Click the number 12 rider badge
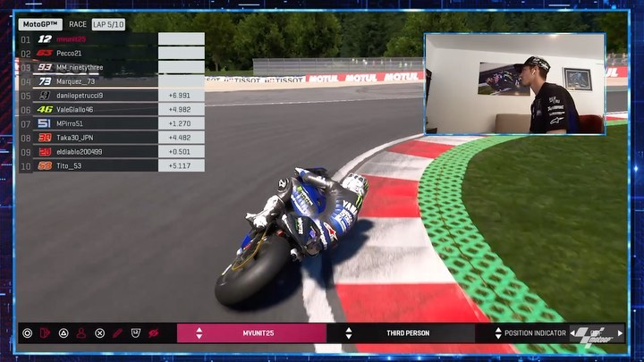Viewport: 644px width, 362px height. click(45, 39)
